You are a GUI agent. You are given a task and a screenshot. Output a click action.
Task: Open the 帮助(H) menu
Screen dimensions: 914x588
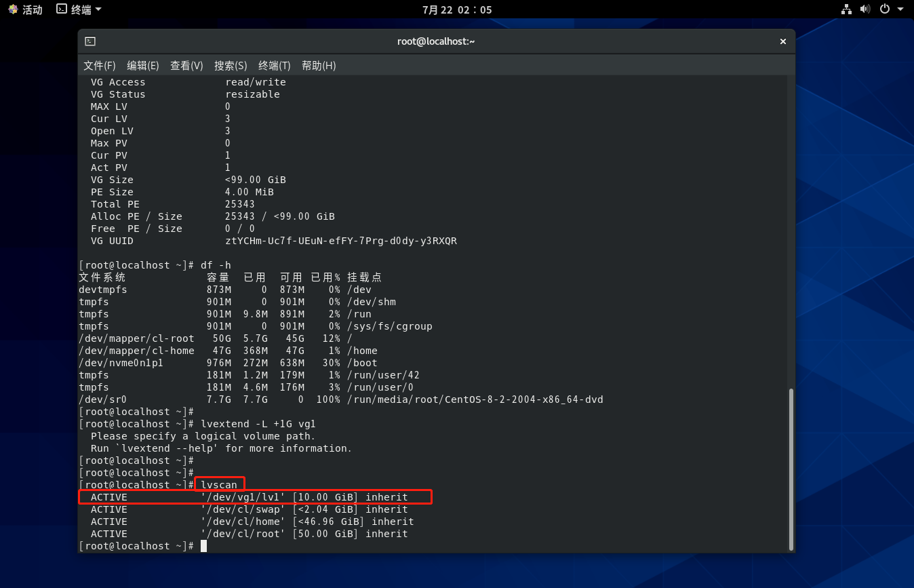319,66
